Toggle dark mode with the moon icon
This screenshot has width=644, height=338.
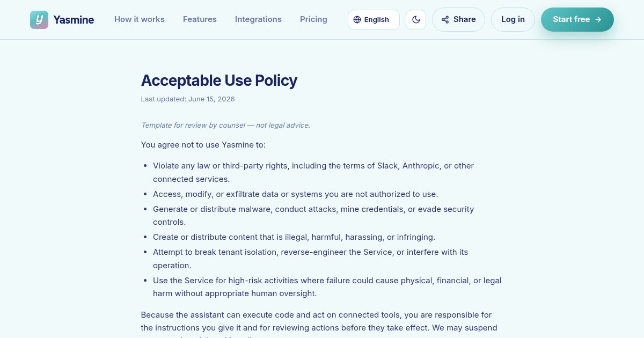point(416,20)
